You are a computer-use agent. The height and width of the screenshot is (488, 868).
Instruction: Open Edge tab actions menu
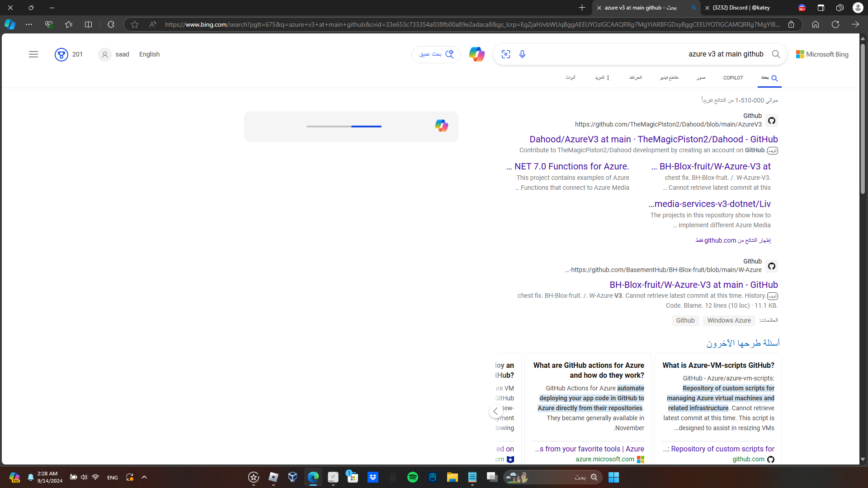click(821, 8)
